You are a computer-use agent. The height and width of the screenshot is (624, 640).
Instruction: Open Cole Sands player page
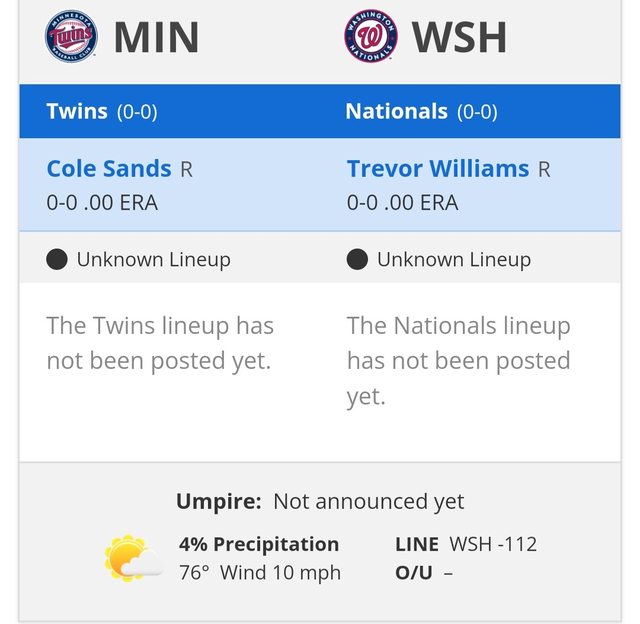point(109,169)
